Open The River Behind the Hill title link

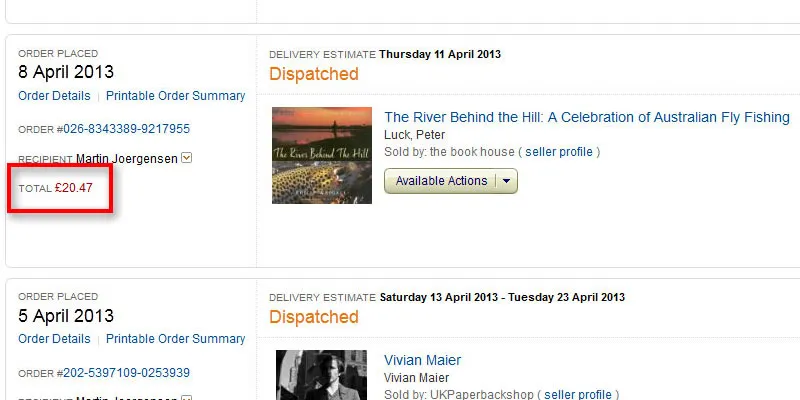coord(587,117)
